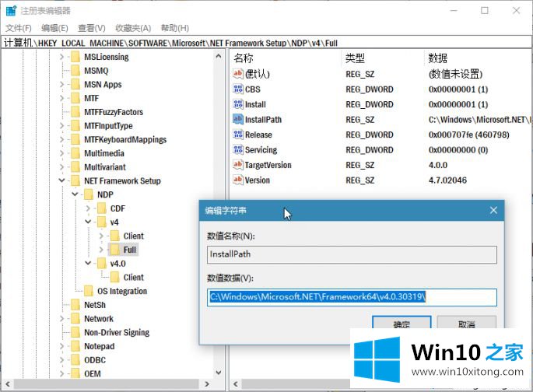Open the 查看(V) menu

92,28
